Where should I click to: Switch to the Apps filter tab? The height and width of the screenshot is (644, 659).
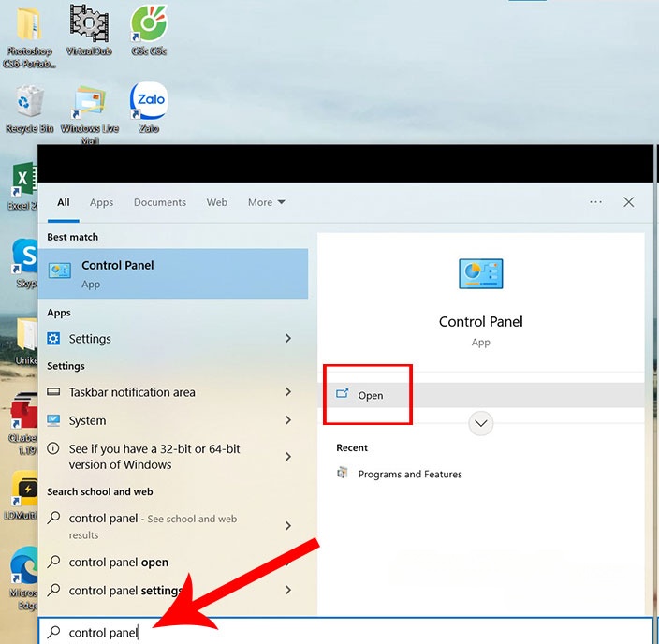point(101,202)
